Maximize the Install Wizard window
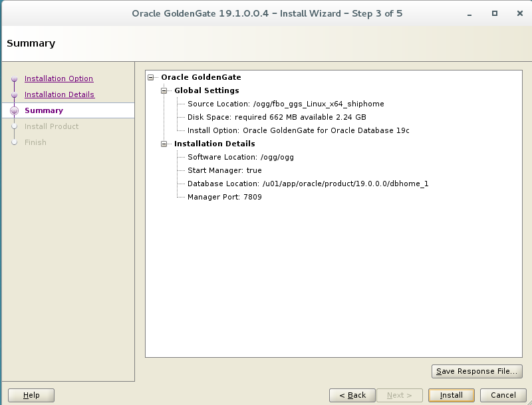 pyautogui.click(x=495, y=13)
